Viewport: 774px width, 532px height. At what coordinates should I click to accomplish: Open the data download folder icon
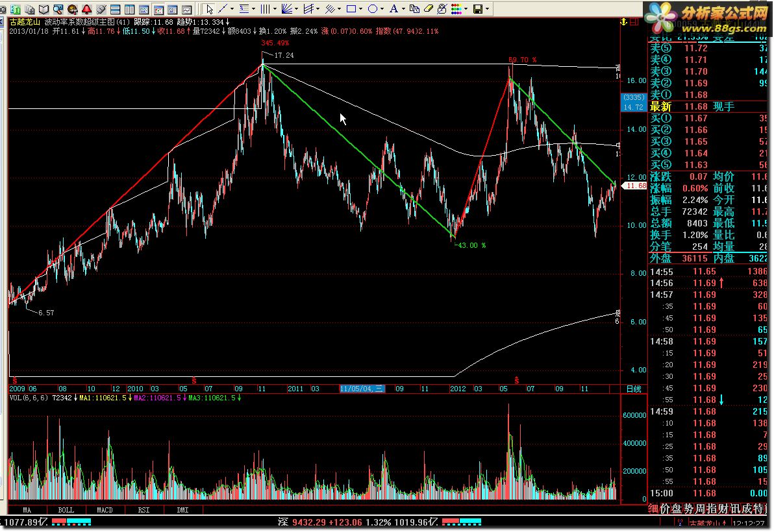[30, 9]
